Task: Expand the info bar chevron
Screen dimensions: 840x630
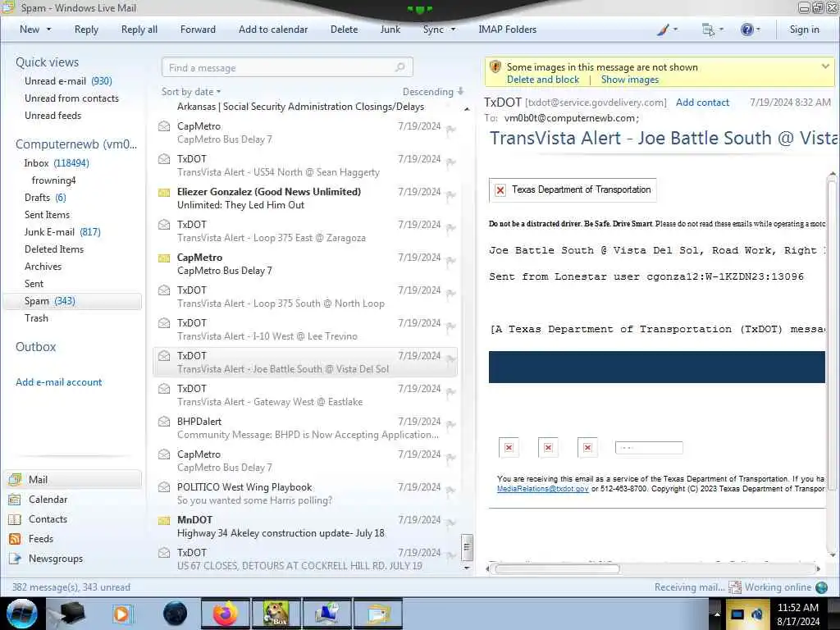Action: [x=825, y=66]
